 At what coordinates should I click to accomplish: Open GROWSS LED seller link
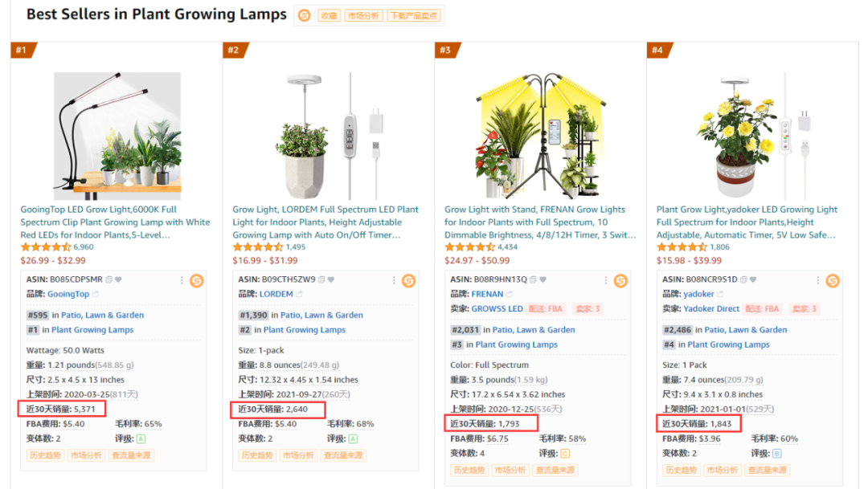(x=497, y=309)
